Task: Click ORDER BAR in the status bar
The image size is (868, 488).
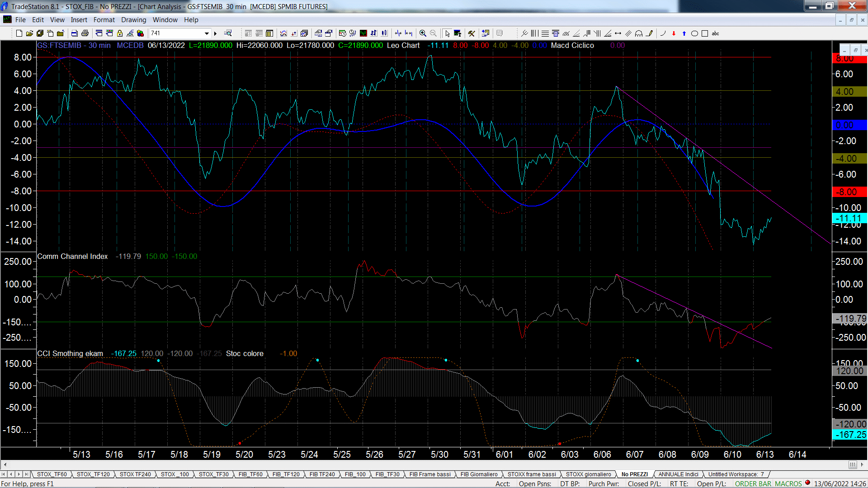Action: (x=753, y=483)
